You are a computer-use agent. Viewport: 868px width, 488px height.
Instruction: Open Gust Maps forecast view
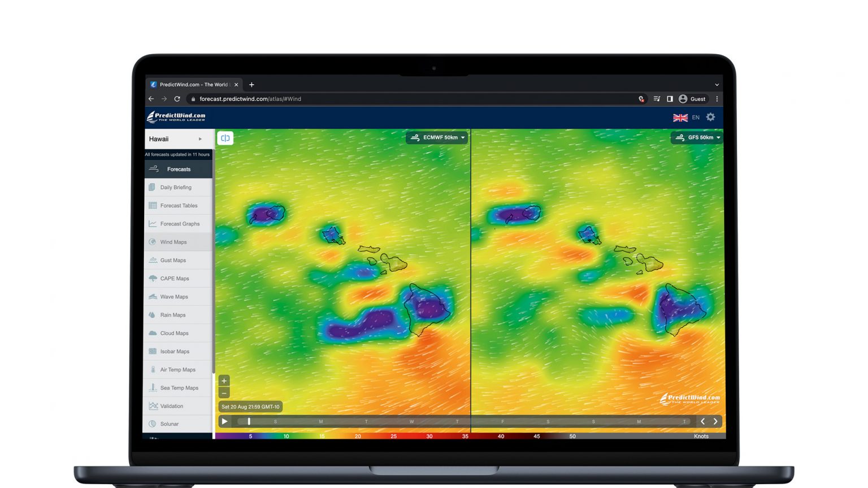pyautogui.click(x=173, y=260)
